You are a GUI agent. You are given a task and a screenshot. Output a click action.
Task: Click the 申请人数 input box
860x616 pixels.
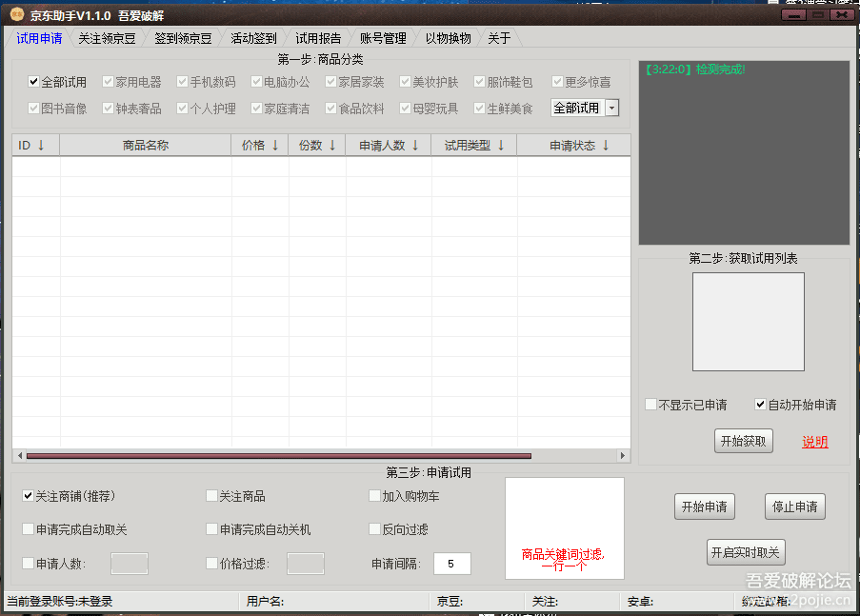click(x=130, y=564)
